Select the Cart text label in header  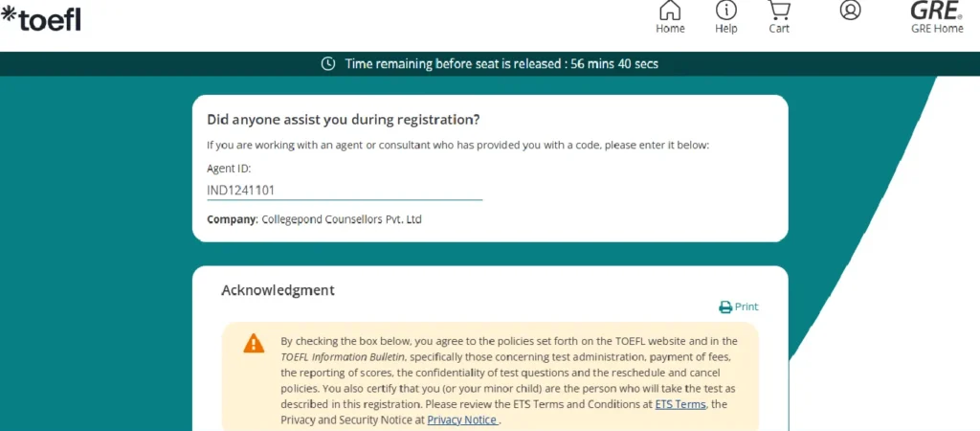tap(779, 29)
